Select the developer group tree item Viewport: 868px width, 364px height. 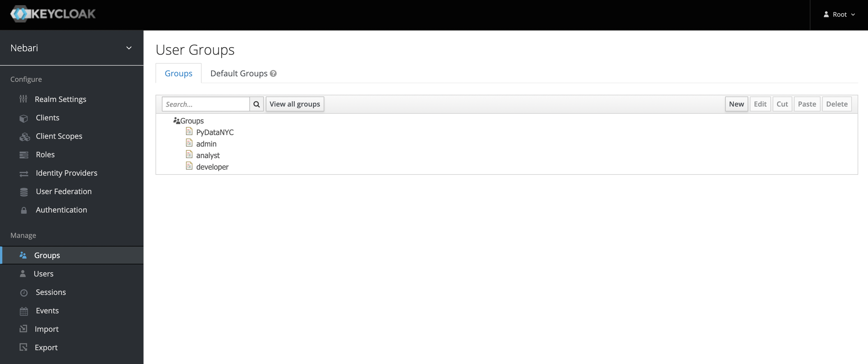(212, 166)
